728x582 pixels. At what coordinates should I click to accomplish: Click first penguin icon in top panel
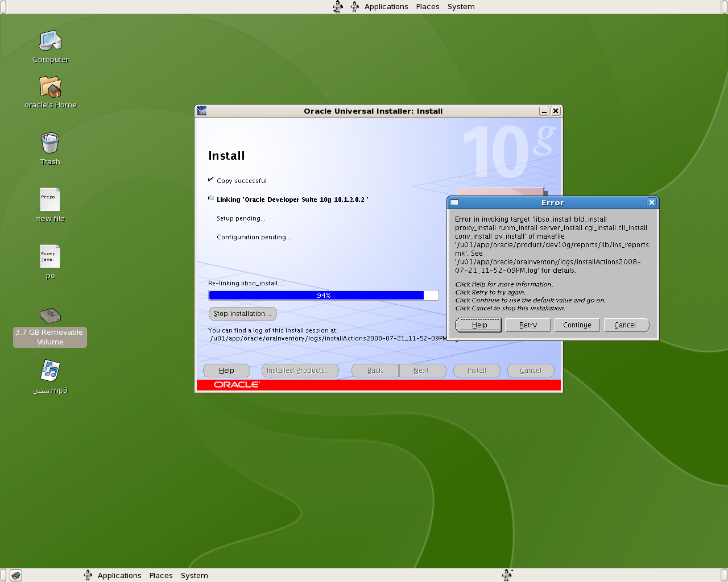(338, 7)
